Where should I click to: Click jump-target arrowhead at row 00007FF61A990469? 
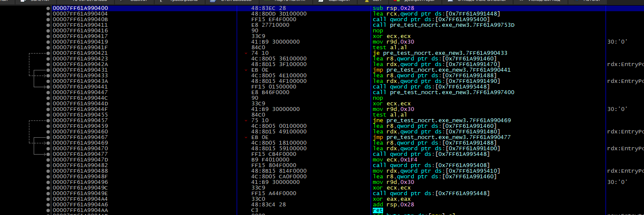tap(44, 143)
